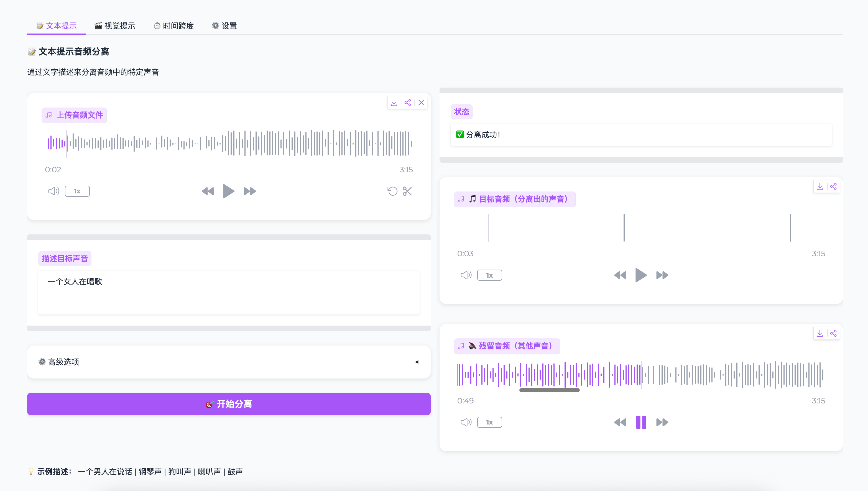Toggle volume on target audio player

[466, 275]
